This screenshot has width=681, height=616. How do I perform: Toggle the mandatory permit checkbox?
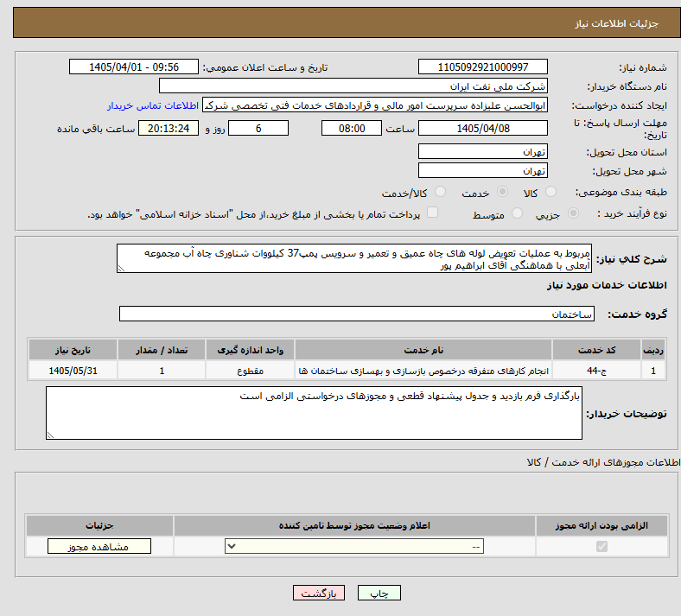point(601,546)
